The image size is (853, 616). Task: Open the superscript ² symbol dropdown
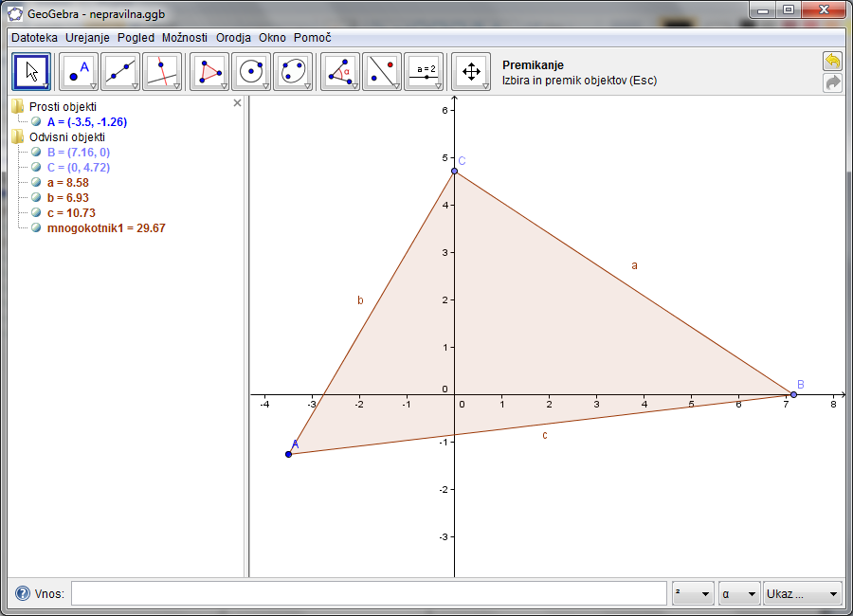693,594
